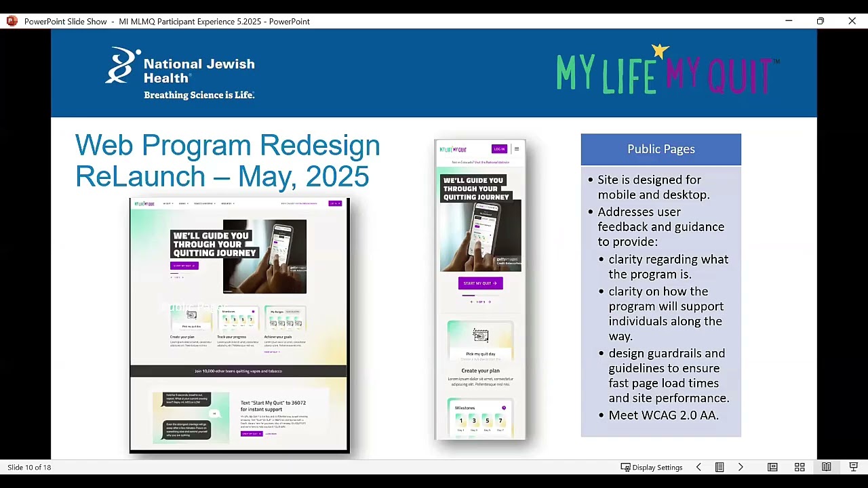Open Display Settings in the status bar
Viewport: 868px width, 488px height.
(x=651, y=467)
